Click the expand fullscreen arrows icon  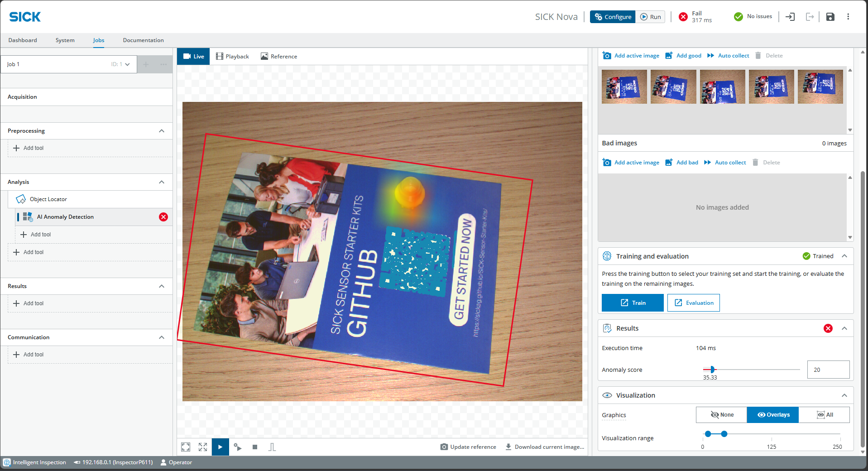tap(203, 447)
